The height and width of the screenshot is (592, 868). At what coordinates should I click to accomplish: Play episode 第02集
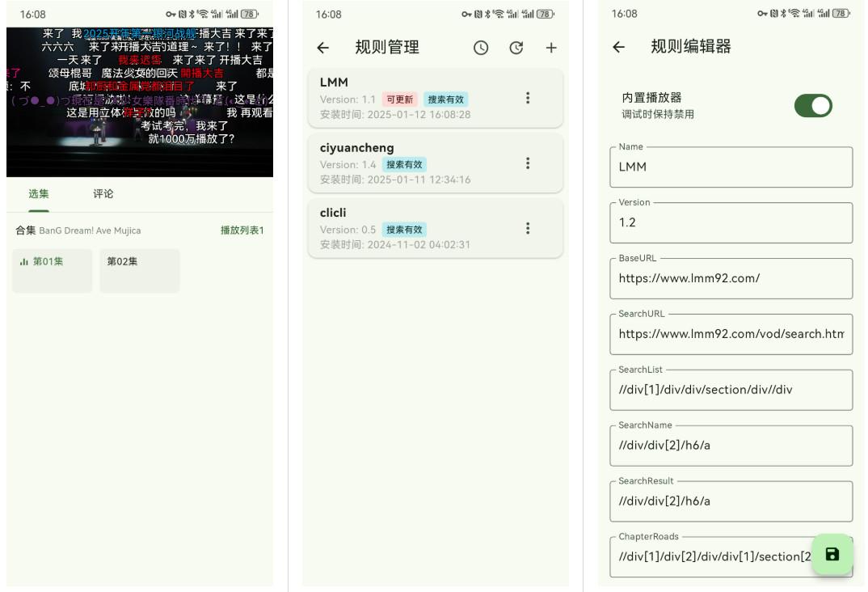click(x=139, y=270)
